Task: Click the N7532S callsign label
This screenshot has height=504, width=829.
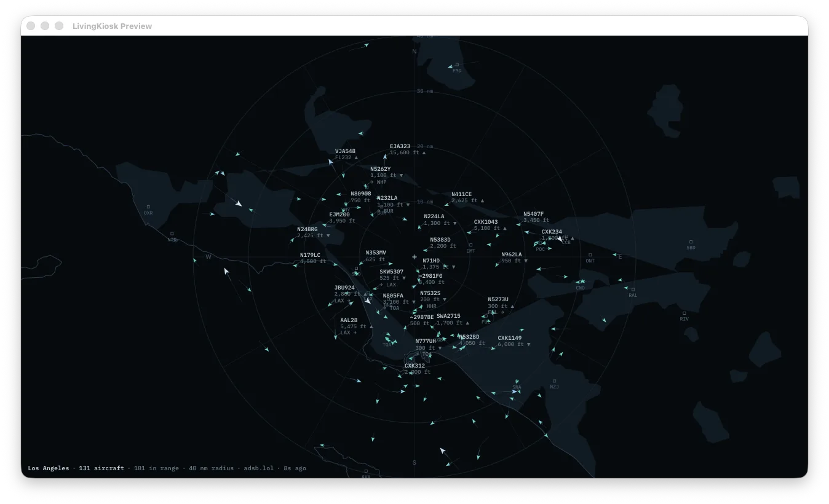Action: pos(430,293)
